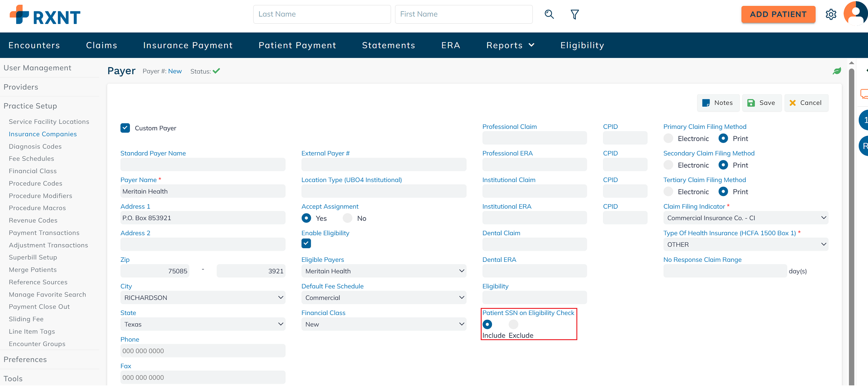Click the user profile avatar
Screen dimensions: 868x387
855,14
